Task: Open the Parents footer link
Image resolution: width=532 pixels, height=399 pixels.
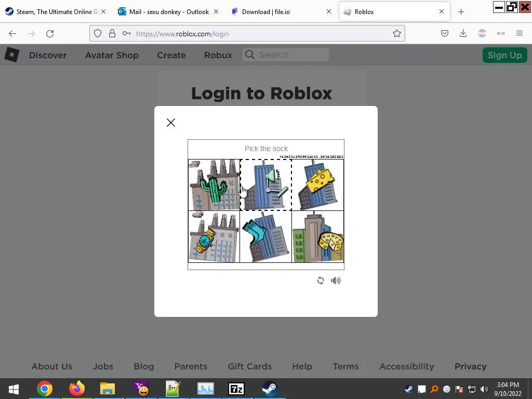Action: tap(191, 366)
